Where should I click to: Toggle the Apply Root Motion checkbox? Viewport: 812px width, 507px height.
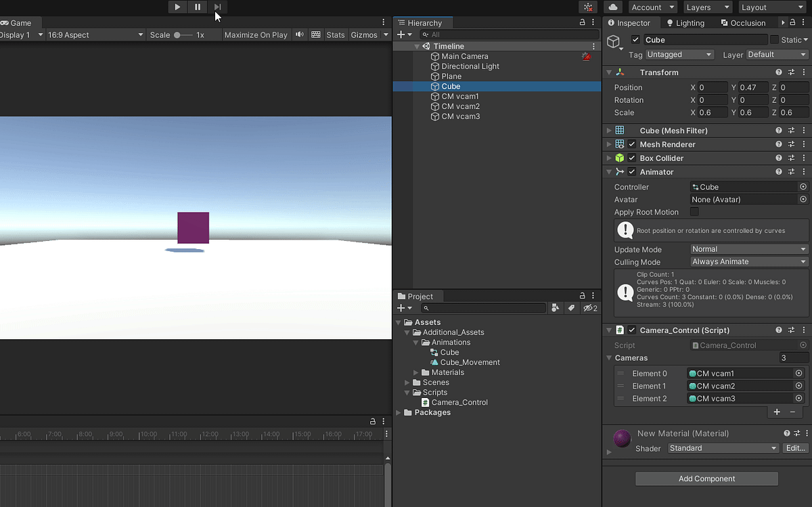click(694, 212)
